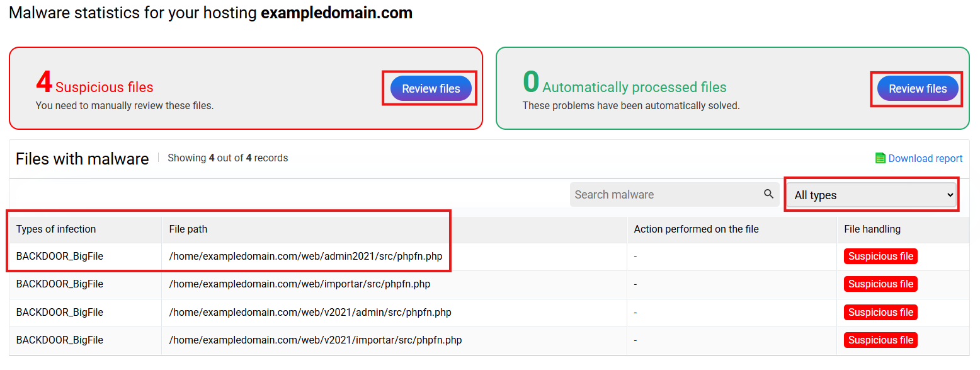Click Suspicious file badge for v2021/admin row

pos(880,313)
